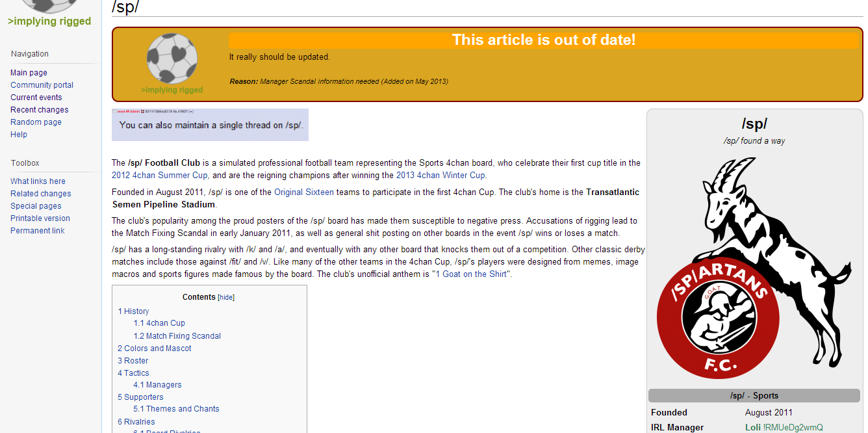Jump to 5.1 Themes and Chants
The height and width of the screenshot is (433, 868).
(176, 409)
